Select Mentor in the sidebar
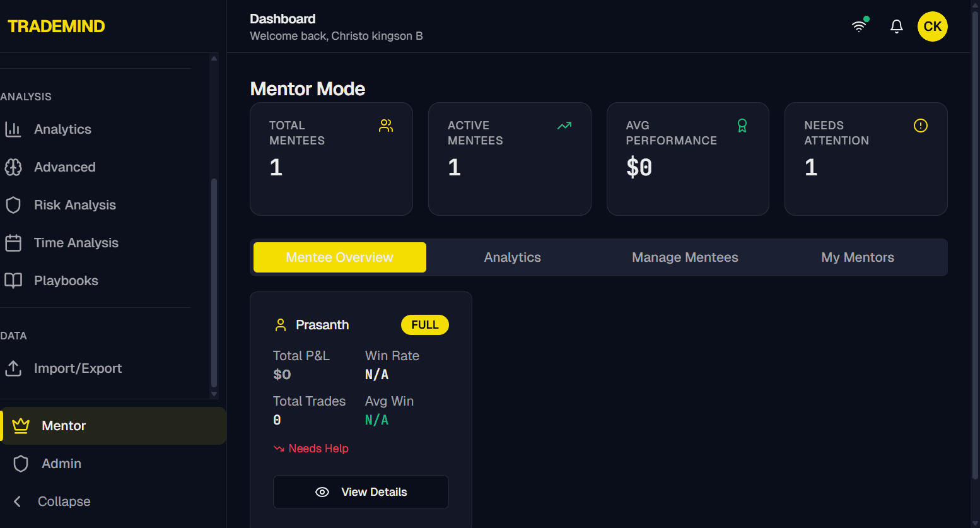980x528 pixels. coord(114,426)
